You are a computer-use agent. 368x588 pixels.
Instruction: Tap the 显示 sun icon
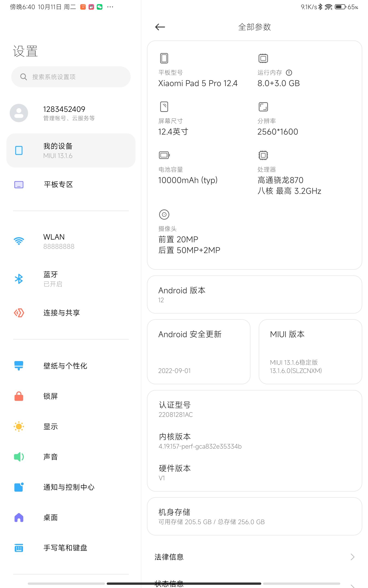[x=19, y=427]
